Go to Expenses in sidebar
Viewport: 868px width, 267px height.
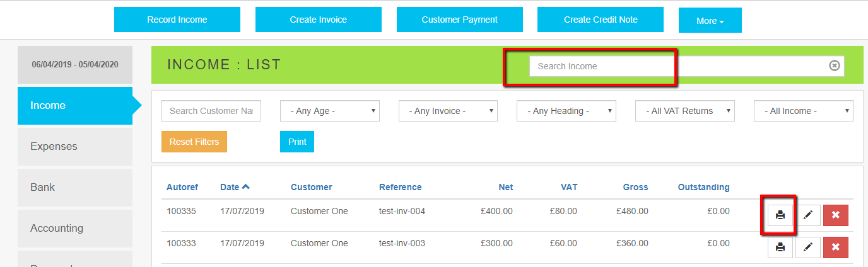tap(75, 147)
